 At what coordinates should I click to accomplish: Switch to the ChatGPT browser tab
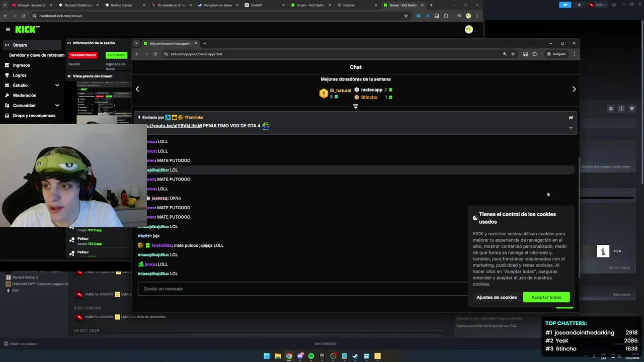click(257, 5)
